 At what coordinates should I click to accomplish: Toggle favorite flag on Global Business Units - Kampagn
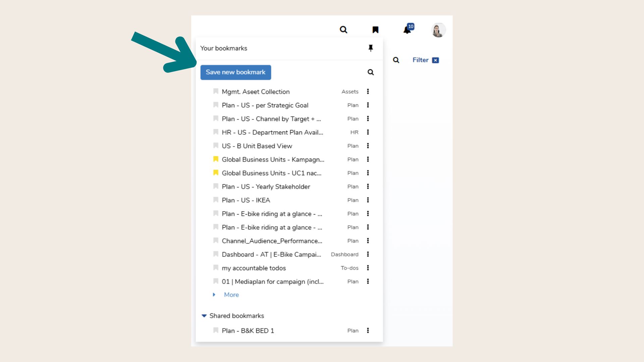point(216,159)
